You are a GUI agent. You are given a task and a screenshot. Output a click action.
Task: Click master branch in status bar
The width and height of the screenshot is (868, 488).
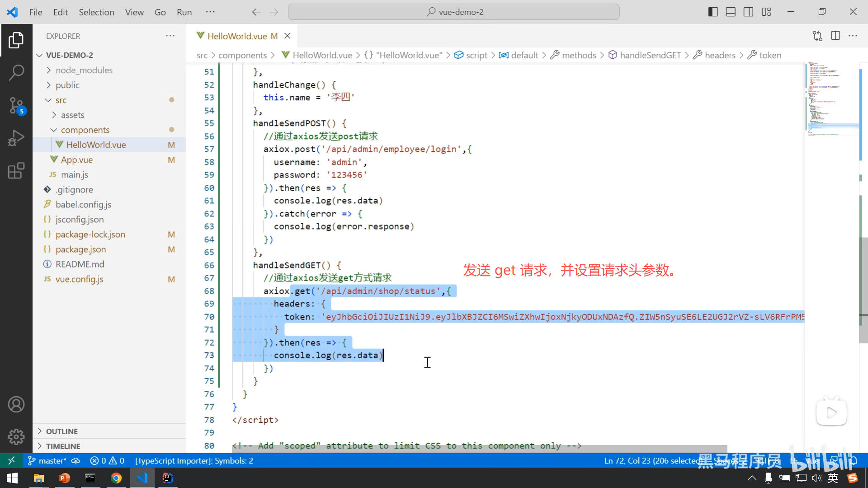(x=48, y=461)
